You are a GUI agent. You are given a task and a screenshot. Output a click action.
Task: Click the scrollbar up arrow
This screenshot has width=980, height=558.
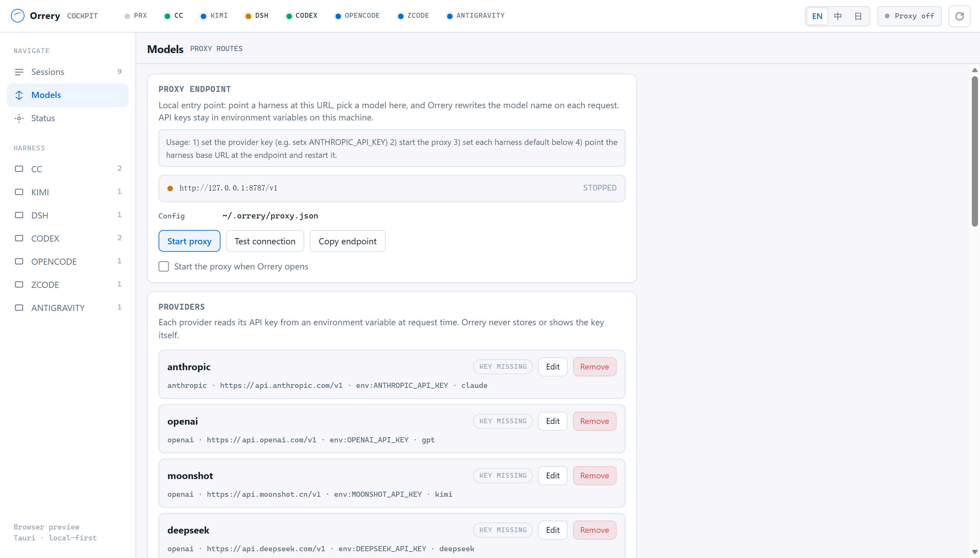coord(975,70)
